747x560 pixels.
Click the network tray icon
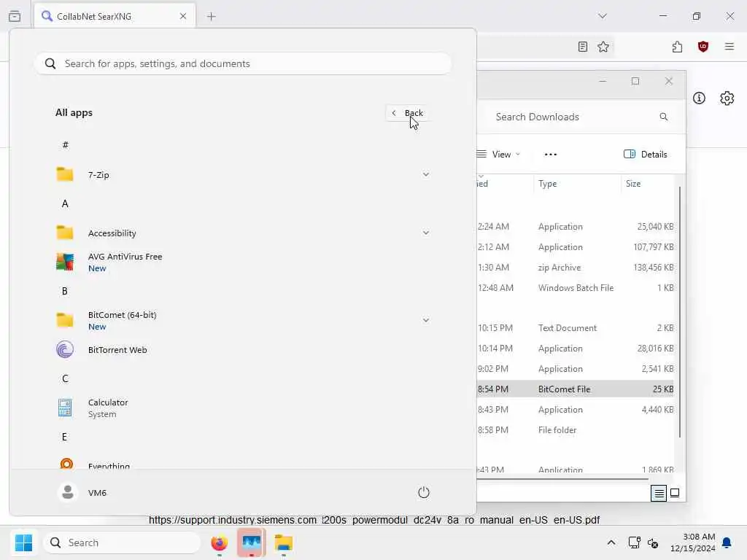click(634, 542)
